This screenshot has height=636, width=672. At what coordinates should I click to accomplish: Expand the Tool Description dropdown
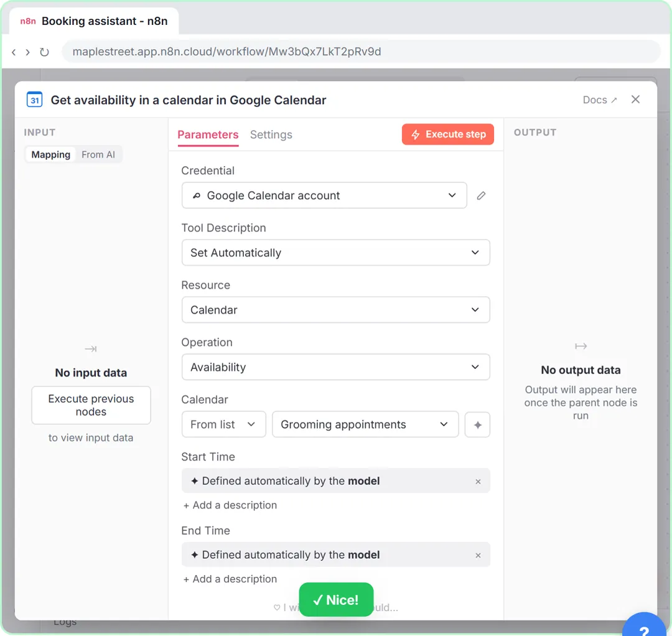(x=335, y=253)
